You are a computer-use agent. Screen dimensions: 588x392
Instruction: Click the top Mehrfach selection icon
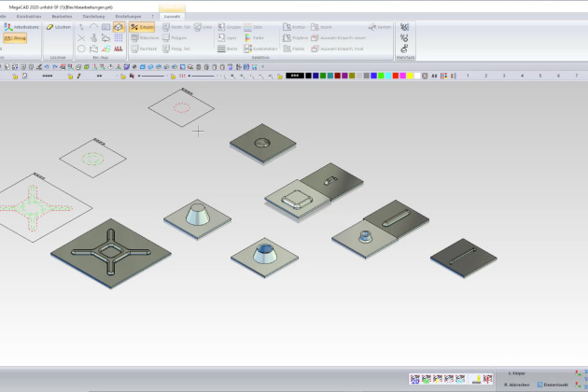point(404,27)
